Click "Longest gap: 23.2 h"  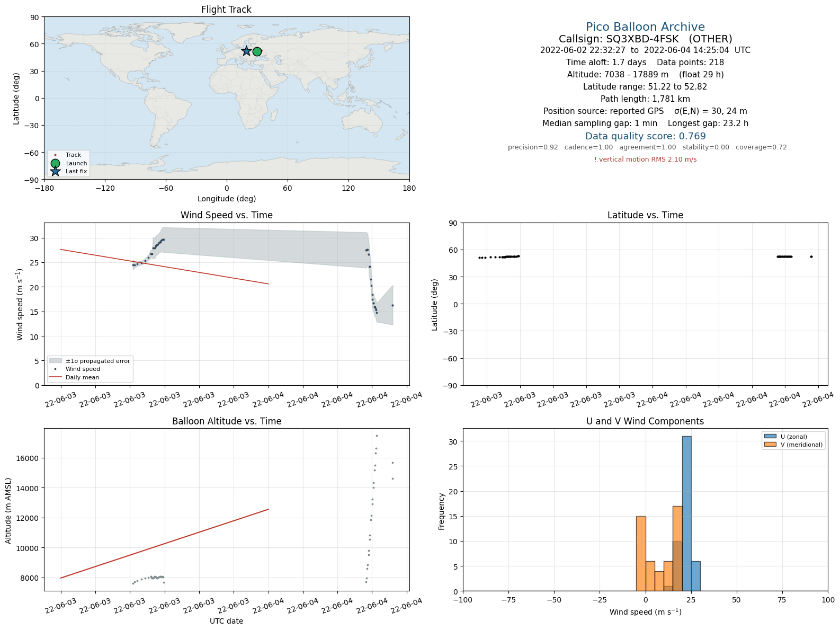pyautogui.click(x=708, y=123)
